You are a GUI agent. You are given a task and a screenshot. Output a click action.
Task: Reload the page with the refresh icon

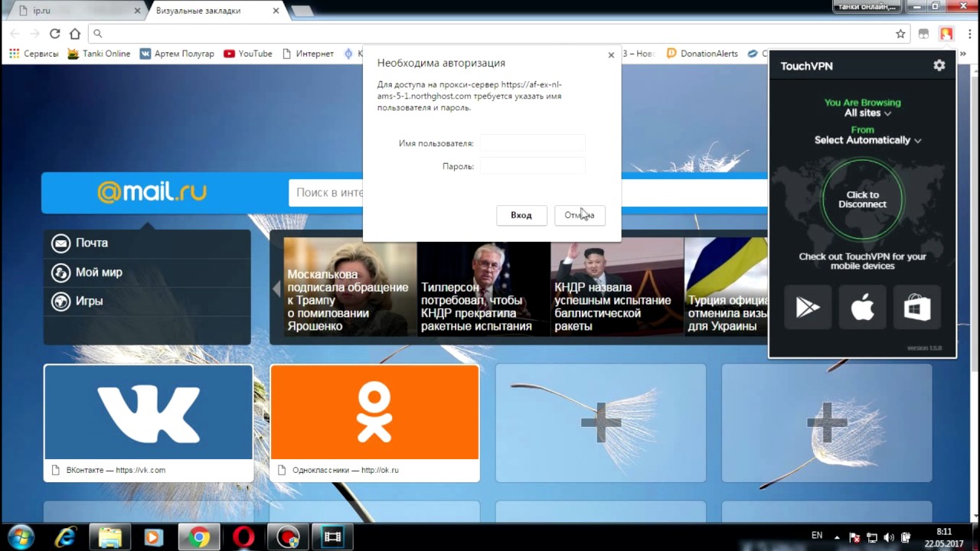[55, 34]
